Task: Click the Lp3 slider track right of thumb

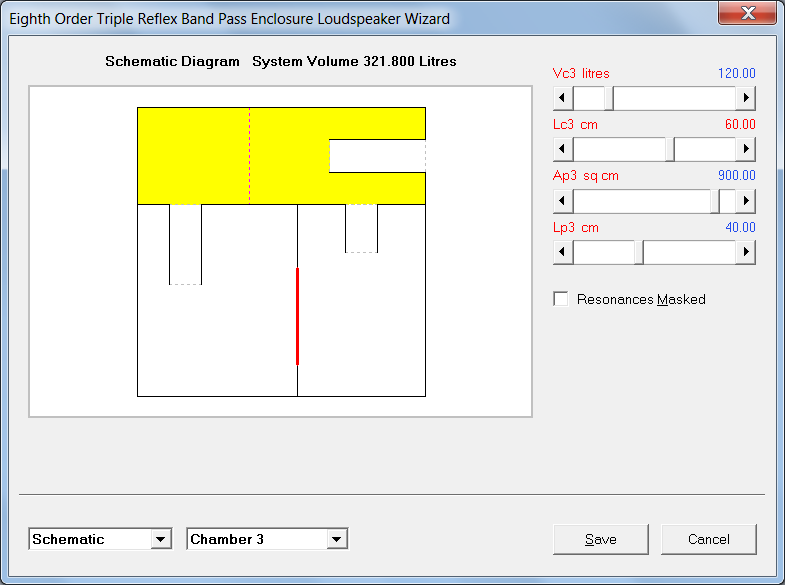Action: click(x=689, y=252)
